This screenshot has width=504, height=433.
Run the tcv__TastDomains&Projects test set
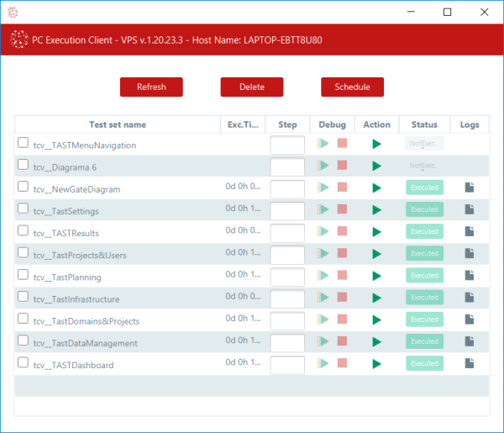(x=376, y=319)
